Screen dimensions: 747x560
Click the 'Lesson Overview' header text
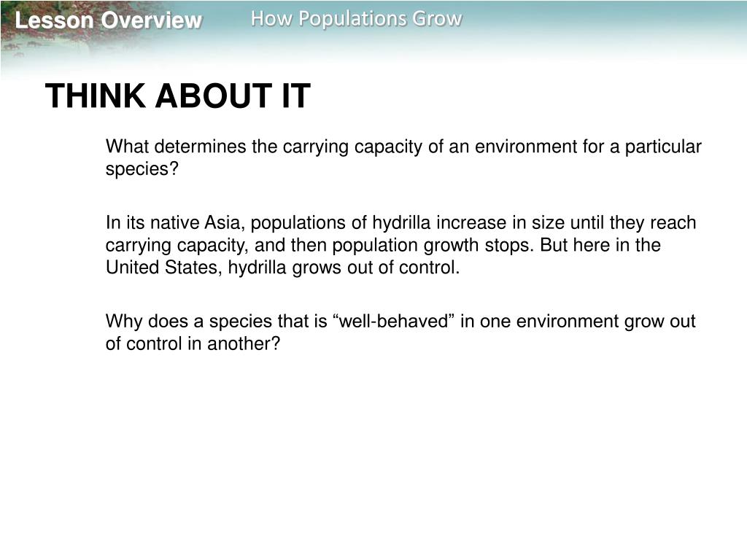pos(109,20)
